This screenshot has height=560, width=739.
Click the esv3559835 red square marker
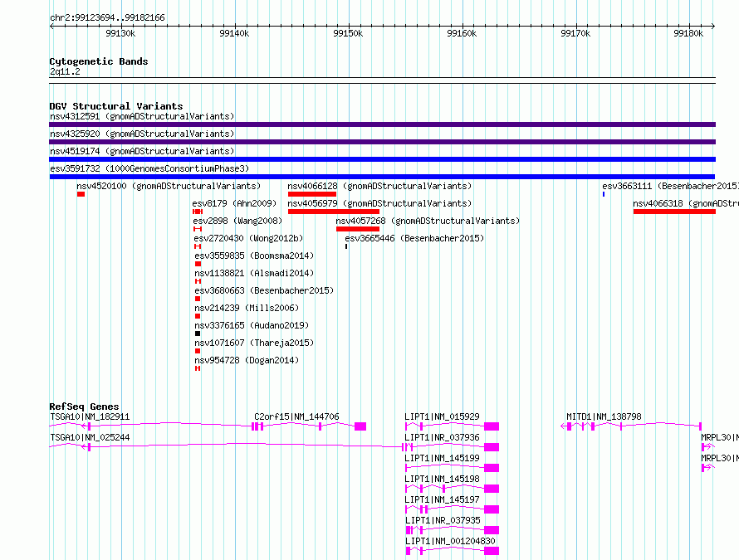pyautogui.click(x=198, y=264)
